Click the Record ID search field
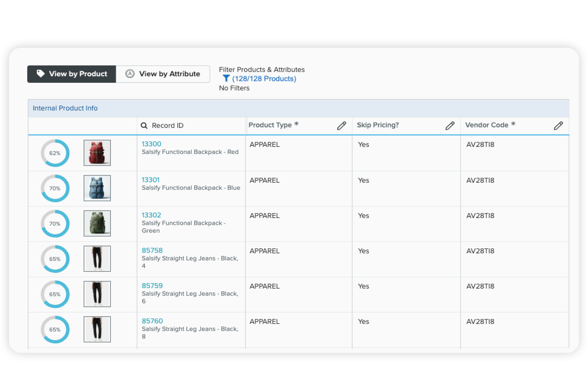 tap(191, 126)
